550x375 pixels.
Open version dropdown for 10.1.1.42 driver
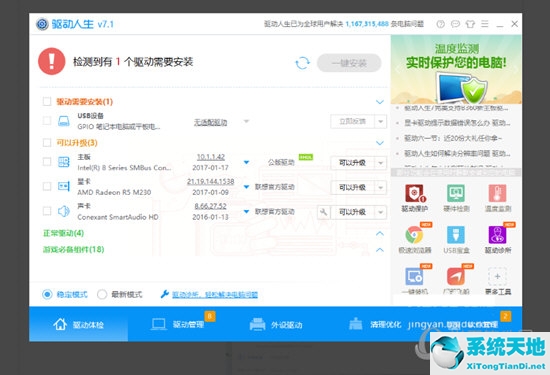pos(247,162)
